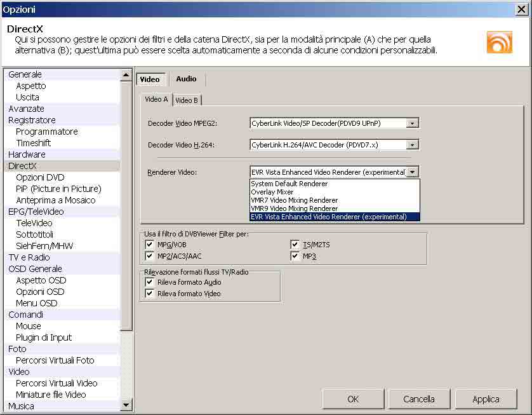532x415 pixels.
Task: Uncheck Rileva formato Audio
Action: [x=150, y=282]
